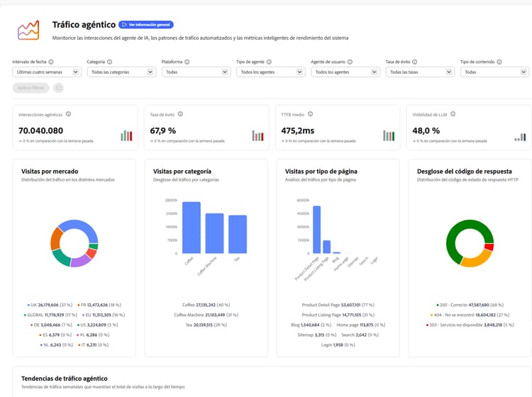This screenshot has height=397, width=532.
Task: Click the response code donut chart
Action: click(470, 243)
